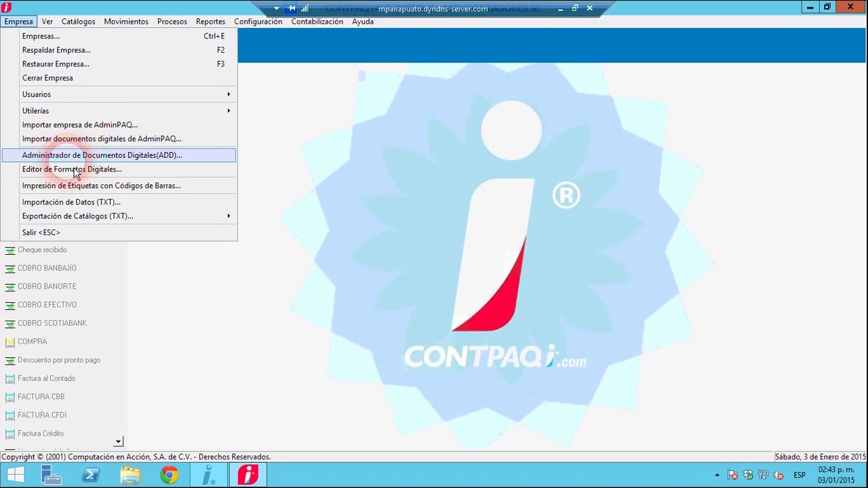The image size is (868, 488).
Task: Open the connection bar dropdown arrow
Action: coord(277,9)
